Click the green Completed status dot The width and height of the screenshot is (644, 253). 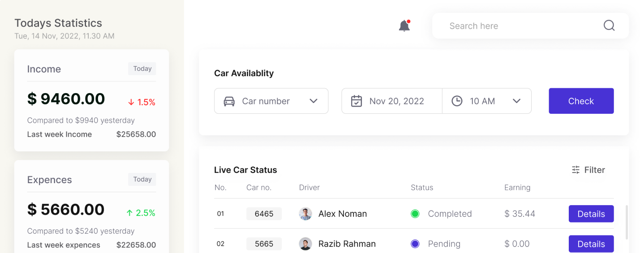pyautogui.click(x=415, y=214)
